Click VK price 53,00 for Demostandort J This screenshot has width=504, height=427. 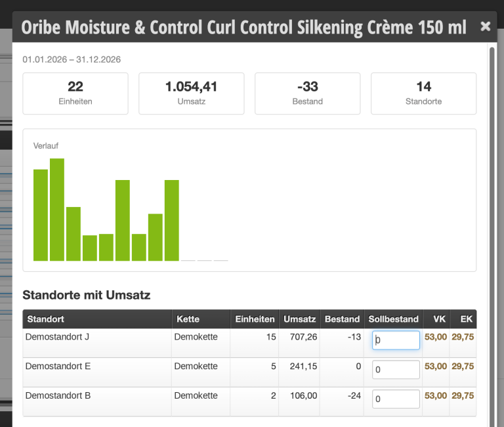tap(436, 337)
